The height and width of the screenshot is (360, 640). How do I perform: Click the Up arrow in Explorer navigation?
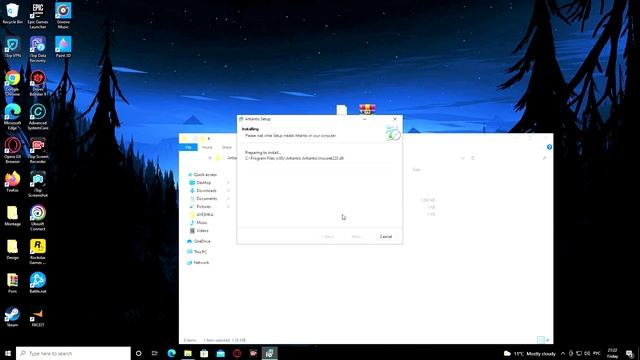(x=210, y=158)
